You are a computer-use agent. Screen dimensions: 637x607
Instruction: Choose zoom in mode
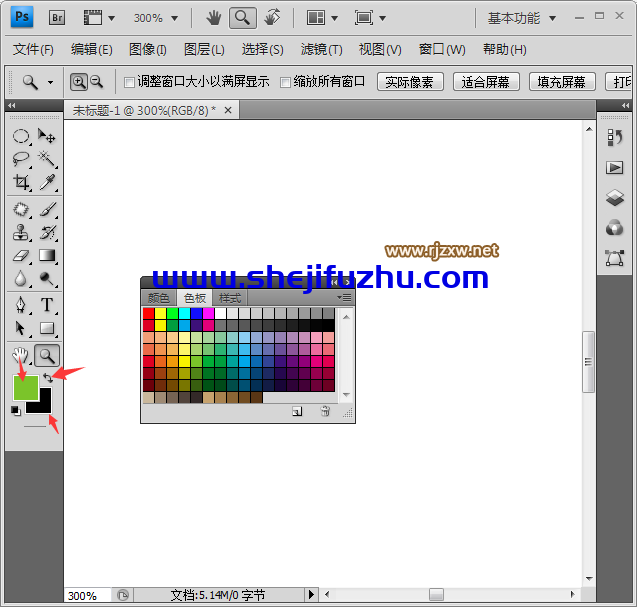[x=78, y=82]
